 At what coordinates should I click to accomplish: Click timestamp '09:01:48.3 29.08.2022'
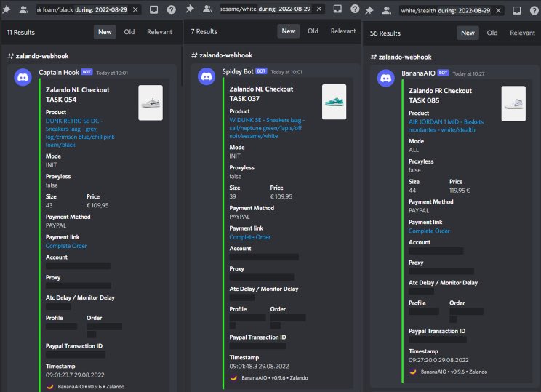click(259, 366)
